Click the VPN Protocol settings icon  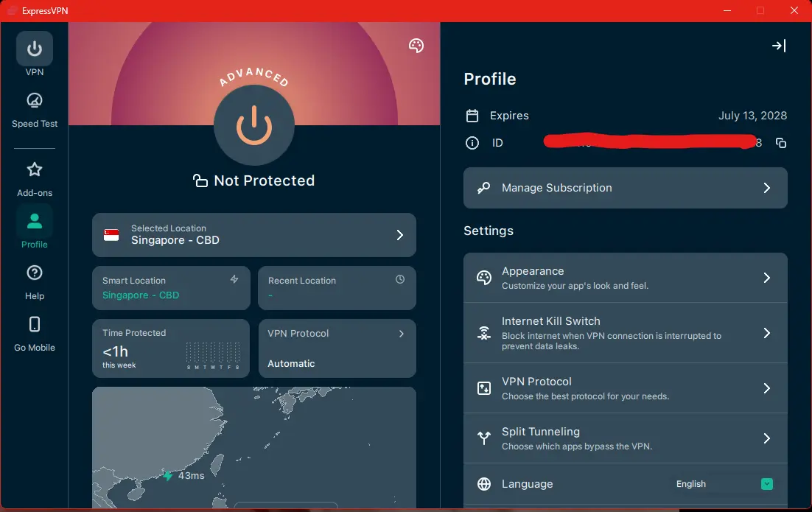483,388
